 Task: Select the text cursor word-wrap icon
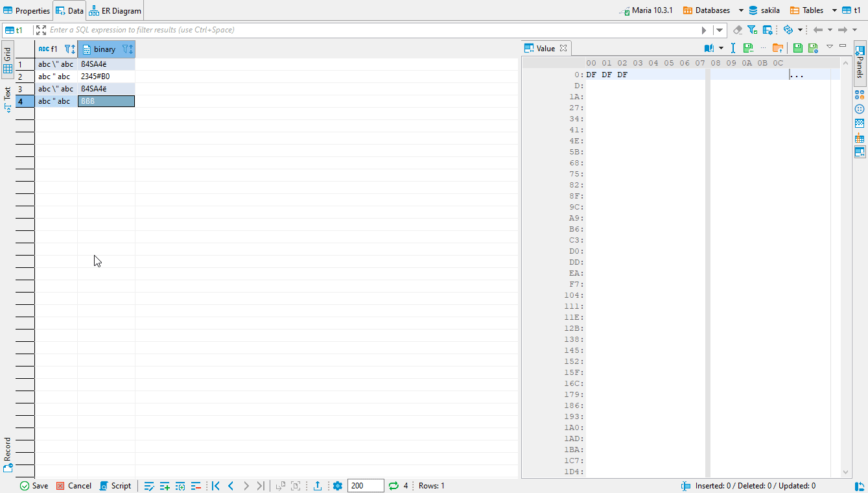tap(733, 48)
